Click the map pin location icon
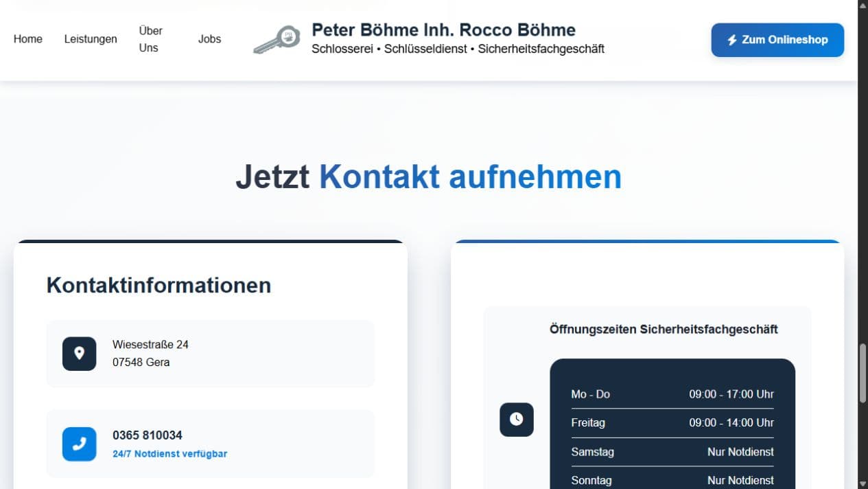Viewport: 868px width, 489px height. click(80, 354)
